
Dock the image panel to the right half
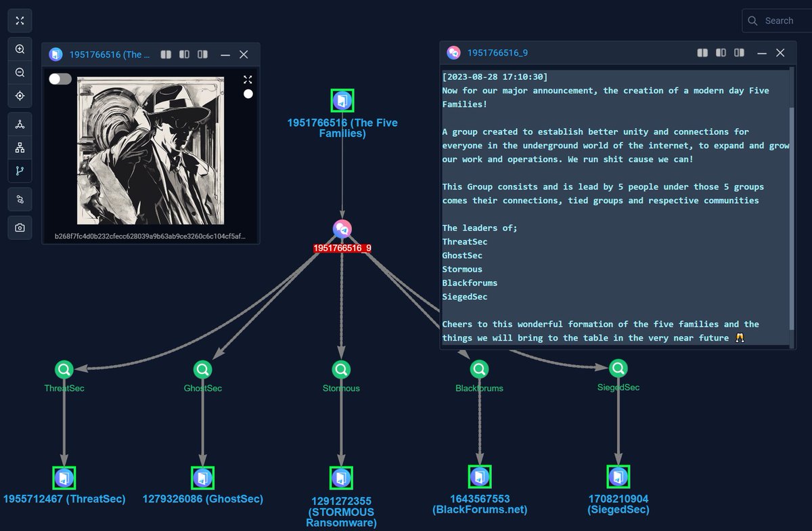click(x=202, y=54)
